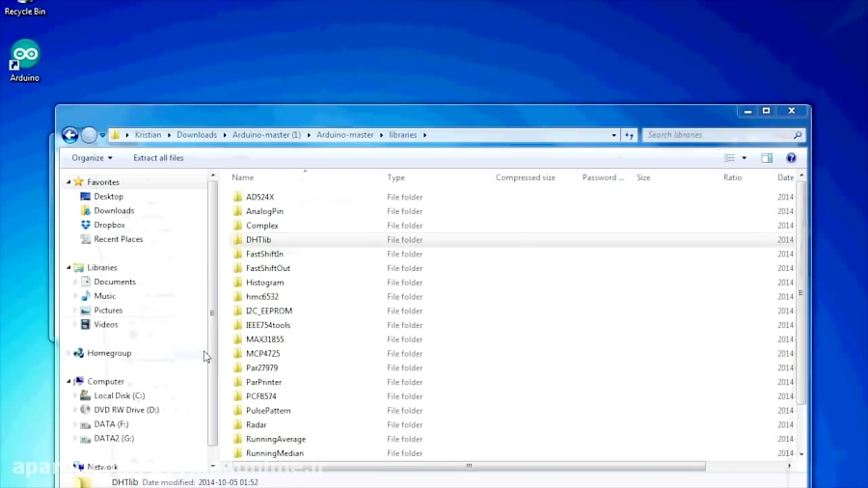Click the file list vertical scrollbar
This screenshot has height=488, width=868.
[801, 292]
